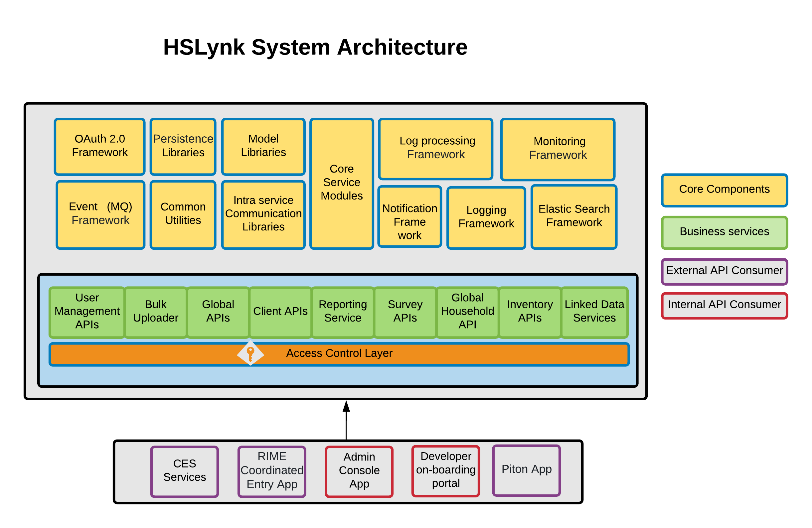
Task: Click the Event (MQ) Framework block
Action: [99, 214]
